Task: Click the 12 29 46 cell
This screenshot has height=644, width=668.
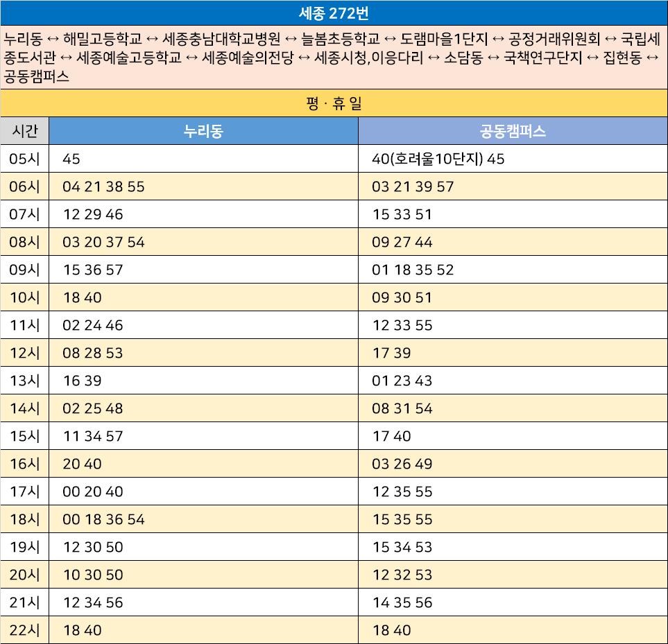Action: click(x=204, y=214)
